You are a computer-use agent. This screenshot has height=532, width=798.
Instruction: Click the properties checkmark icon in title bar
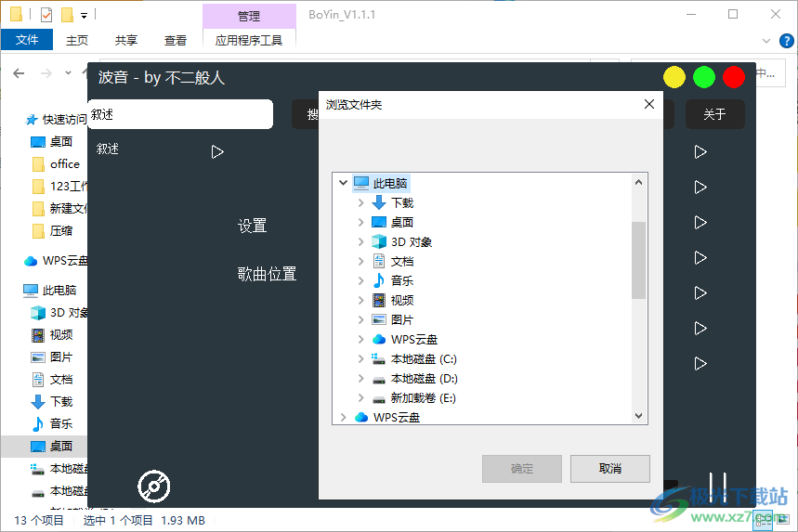46,15
